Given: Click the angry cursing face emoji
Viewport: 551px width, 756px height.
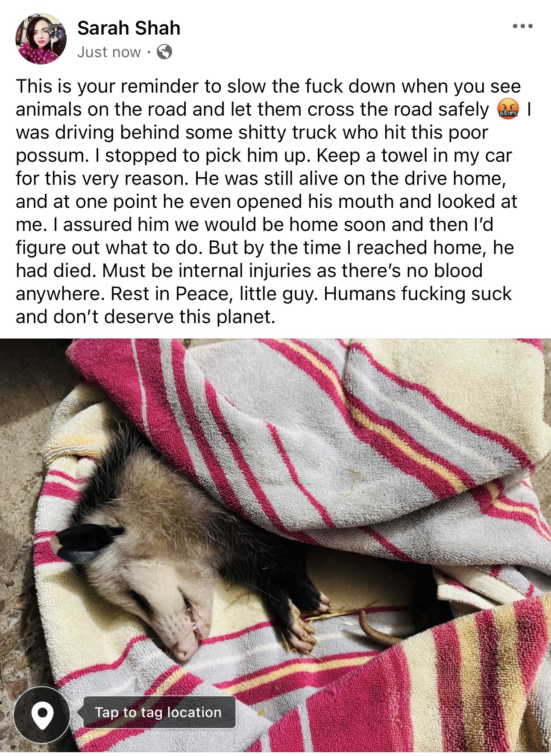Looking at the screenshot, I should click(508, 109).
